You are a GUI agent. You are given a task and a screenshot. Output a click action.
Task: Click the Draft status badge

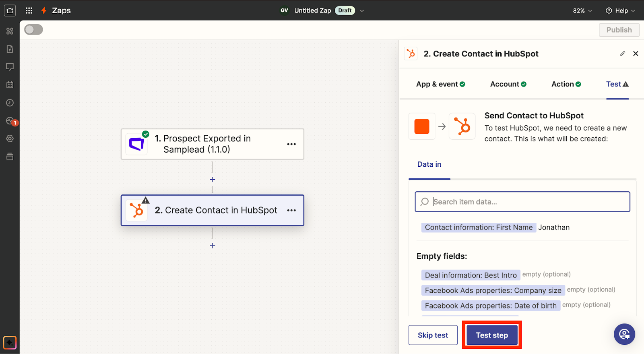click(x=345, y=10)
